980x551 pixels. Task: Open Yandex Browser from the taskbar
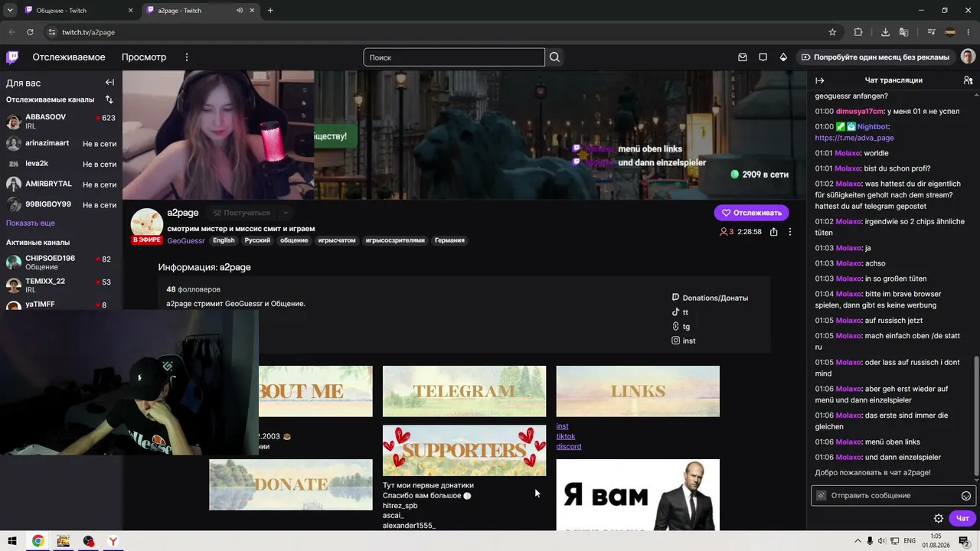pyautogui.click(x=113, y=541)
